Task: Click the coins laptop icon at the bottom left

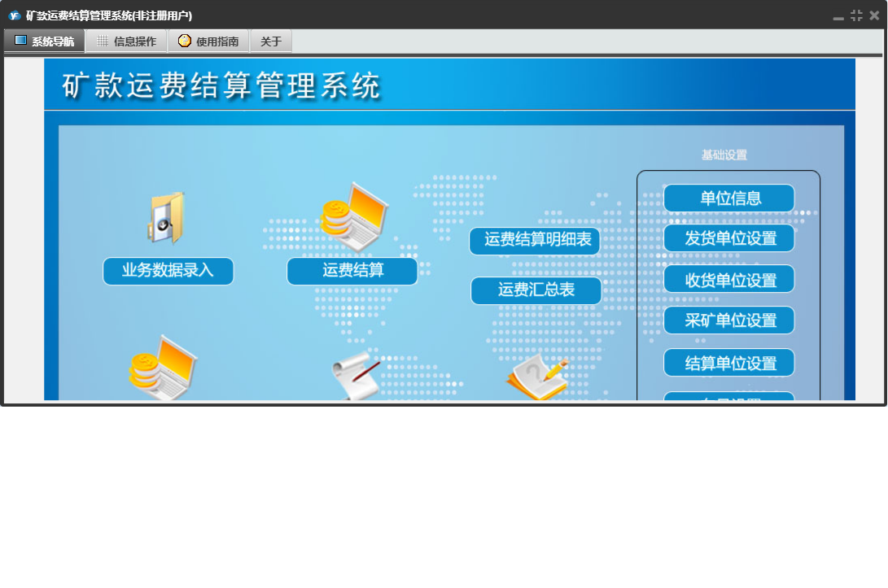Action: [x=163, y=368]
